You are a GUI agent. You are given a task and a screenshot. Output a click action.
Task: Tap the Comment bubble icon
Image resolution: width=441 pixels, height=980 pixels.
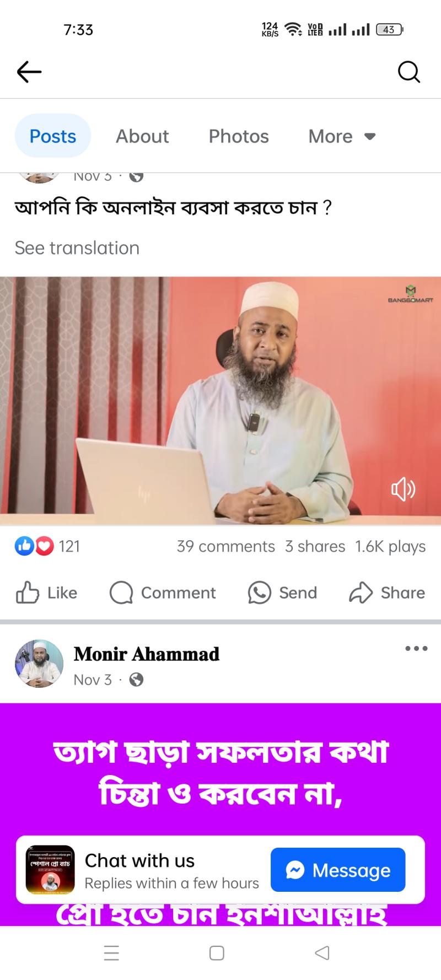(x=121, y=593)
